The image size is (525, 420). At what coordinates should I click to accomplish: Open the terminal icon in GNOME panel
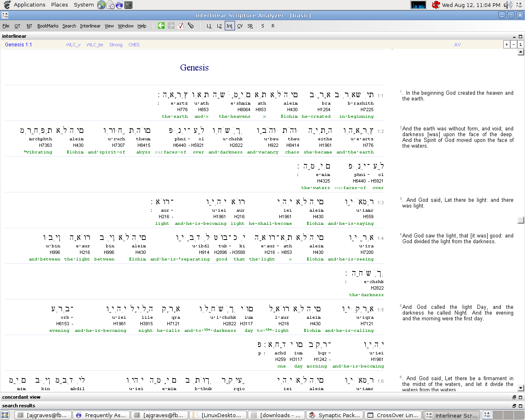pyautogui.click(x=128, y=5)
